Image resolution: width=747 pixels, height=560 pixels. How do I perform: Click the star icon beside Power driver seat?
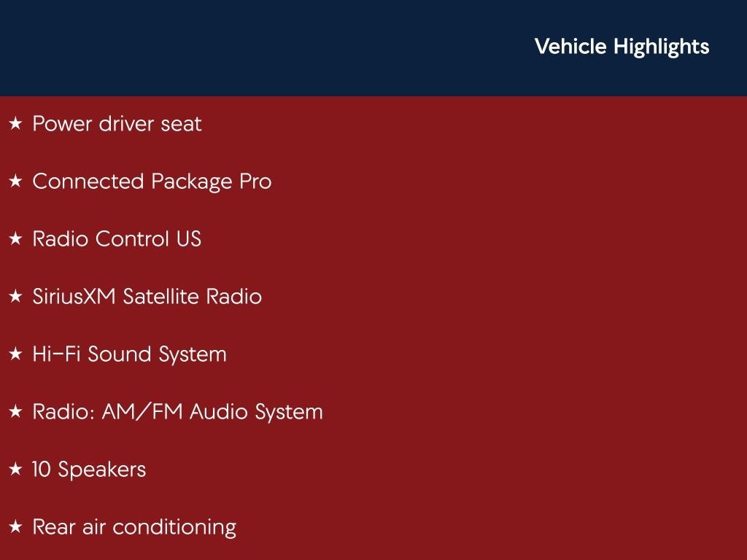(15, 125)
